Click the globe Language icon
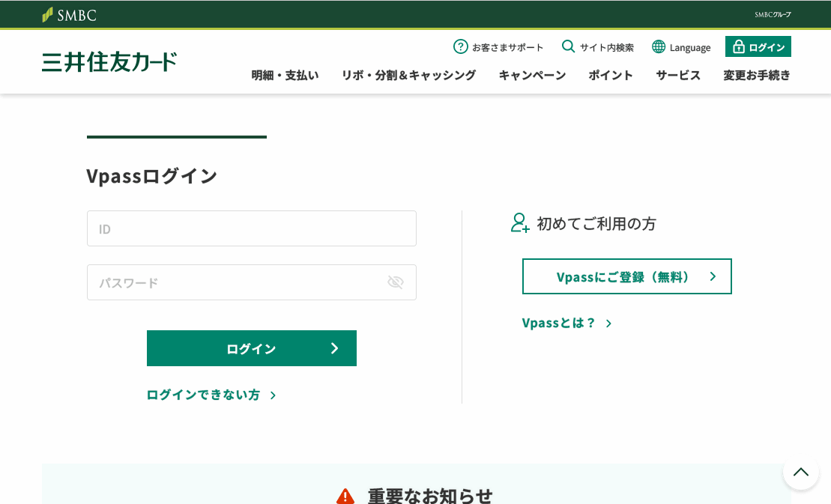This screenshot has height=504, width=831. tap(659, 46)
